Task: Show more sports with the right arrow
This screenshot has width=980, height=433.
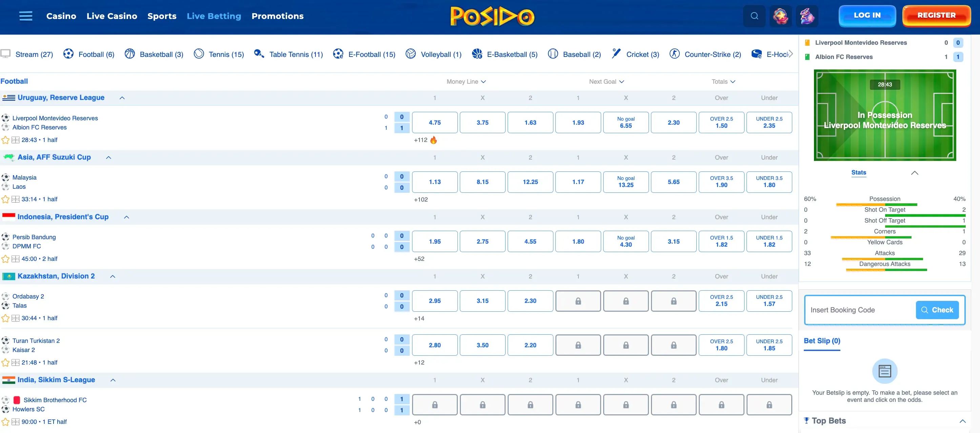Action: coord(791,54)
